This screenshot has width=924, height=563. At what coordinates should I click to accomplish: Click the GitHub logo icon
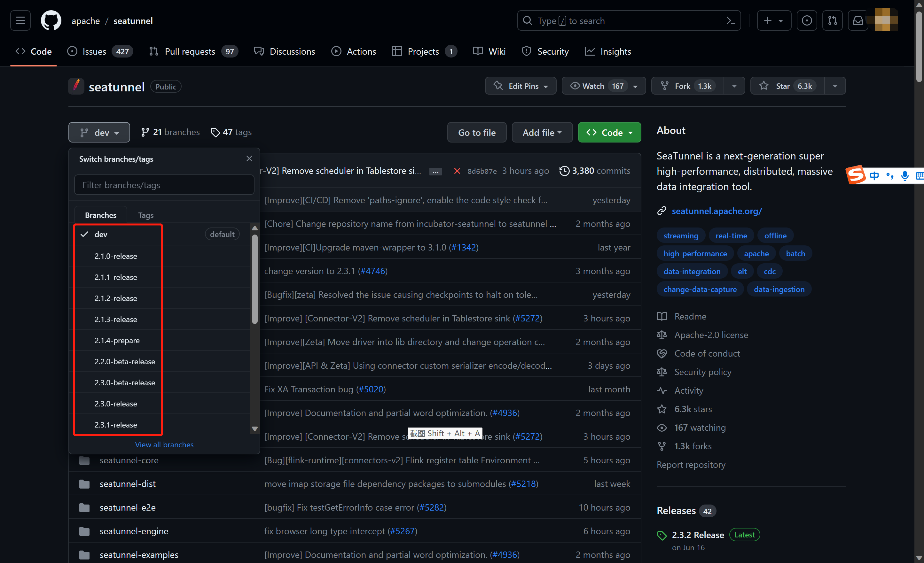tap(51, 21)
